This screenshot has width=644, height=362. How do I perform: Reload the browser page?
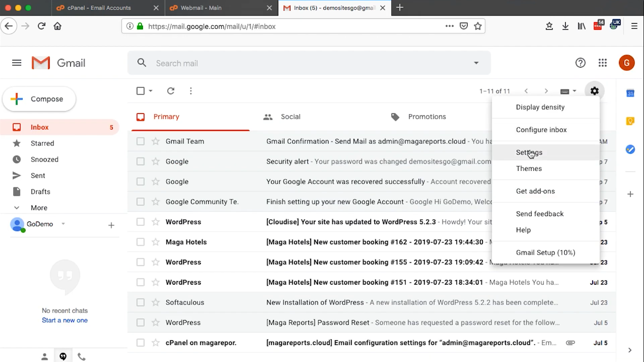click(x=41, y=26)
